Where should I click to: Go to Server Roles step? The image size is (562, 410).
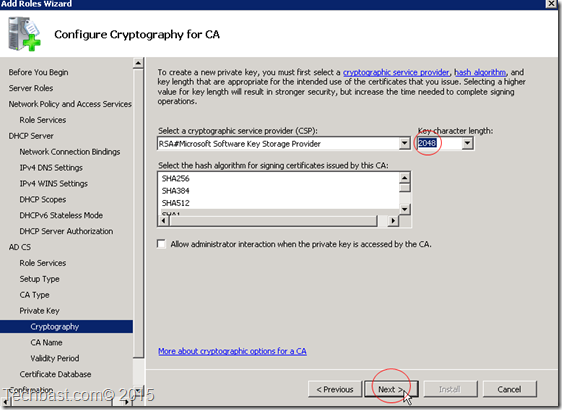click(31, 88)
